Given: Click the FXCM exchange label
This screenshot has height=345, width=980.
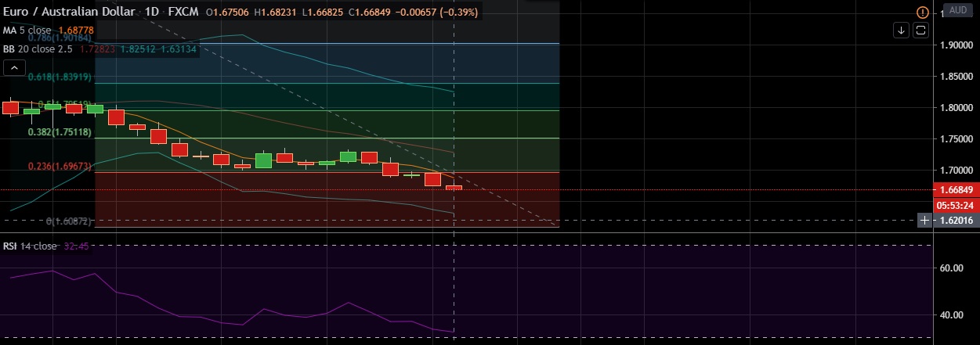Looking at the screenshot, I should (x=185, y=13).
